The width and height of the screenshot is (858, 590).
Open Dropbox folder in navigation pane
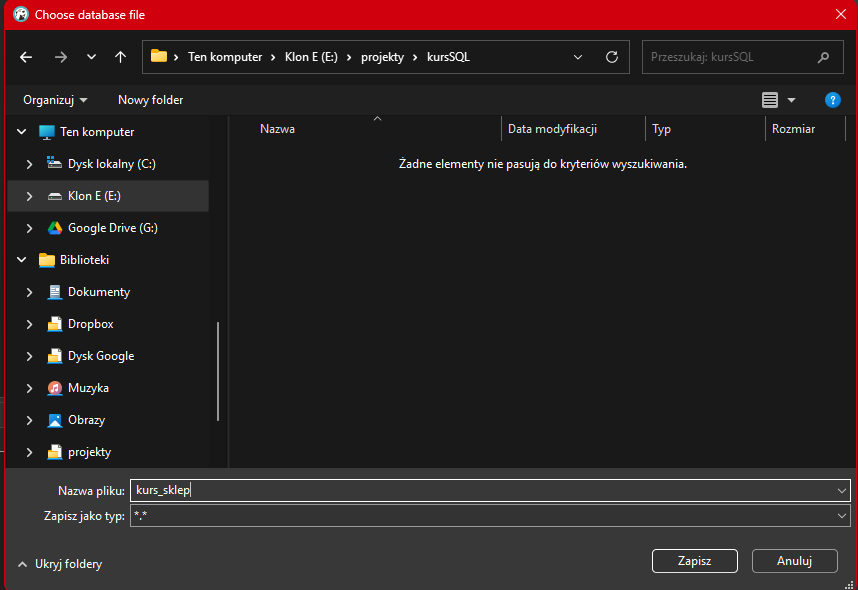pos(90,324)
